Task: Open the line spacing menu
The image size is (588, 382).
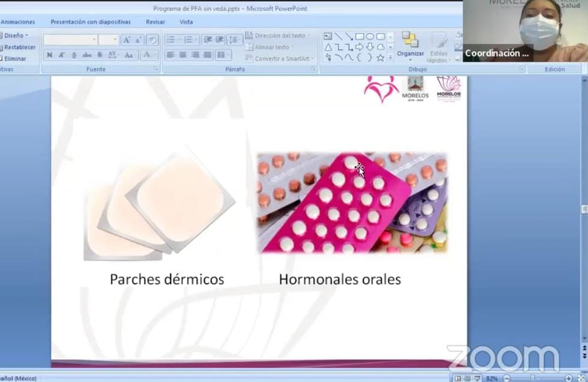Action: pyautogui.click(x=235, y=40)
